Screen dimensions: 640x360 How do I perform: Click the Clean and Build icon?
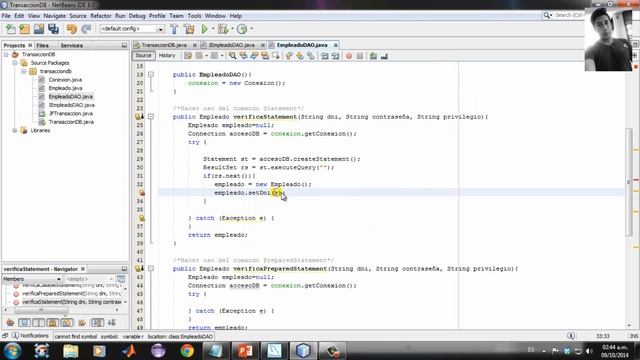point(189,29)
